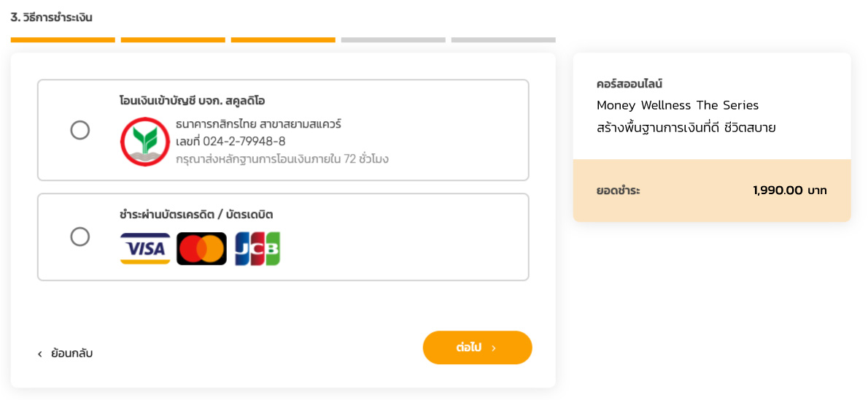The image size is (868, 400).
Task: Click the Kasikorn Bank logo
Action: point(145,142)
